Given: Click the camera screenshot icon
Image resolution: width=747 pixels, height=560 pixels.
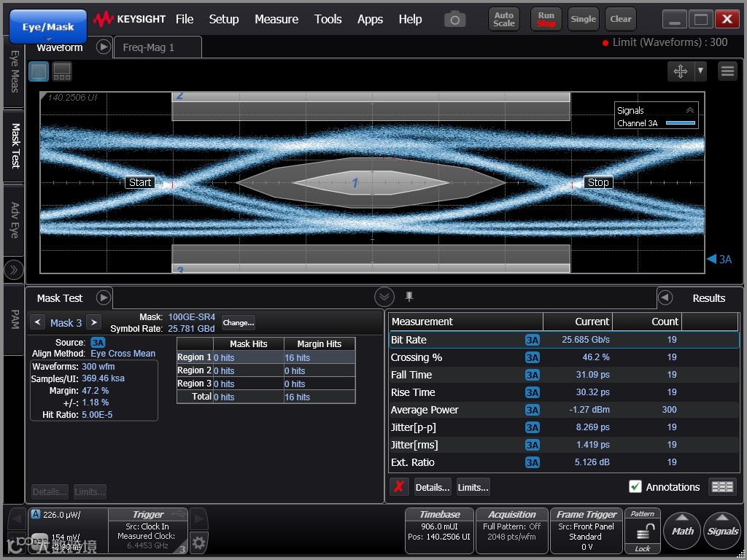Looking at the screenshot, I should (454, 20).
